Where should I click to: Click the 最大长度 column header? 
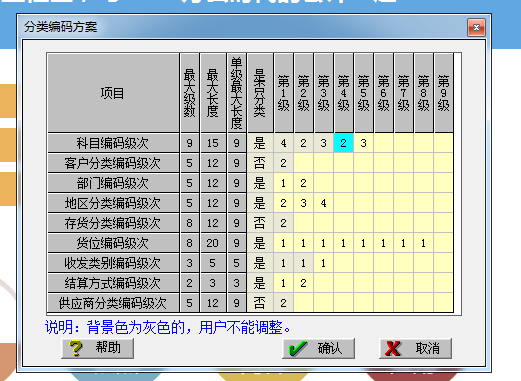tap(213, 93)
